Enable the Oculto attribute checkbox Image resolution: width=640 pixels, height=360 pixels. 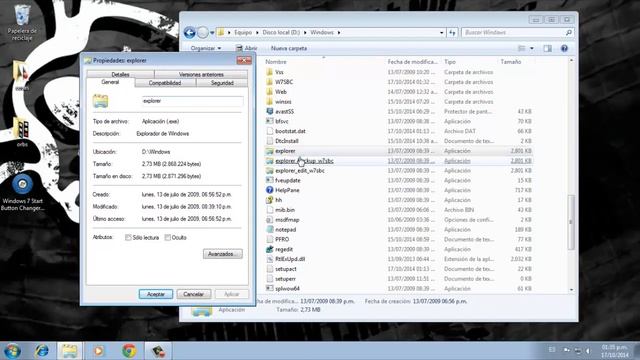coord(167,238)
